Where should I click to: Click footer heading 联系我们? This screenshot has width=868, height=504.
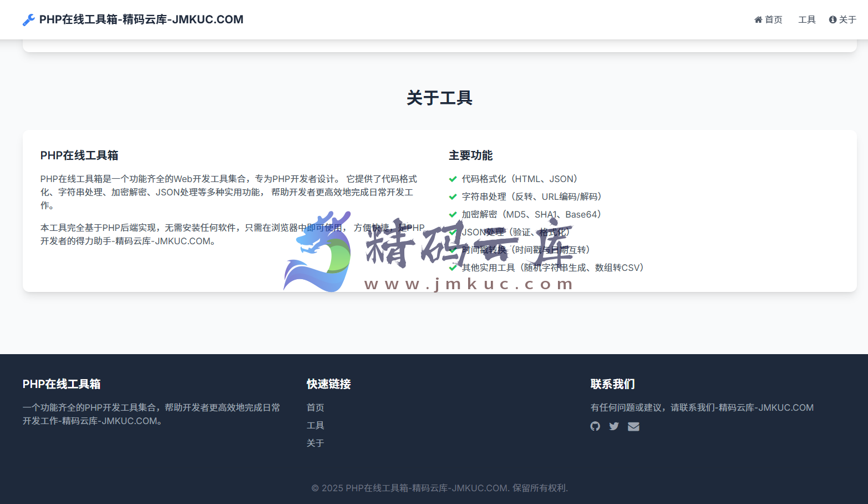[612, 384]
